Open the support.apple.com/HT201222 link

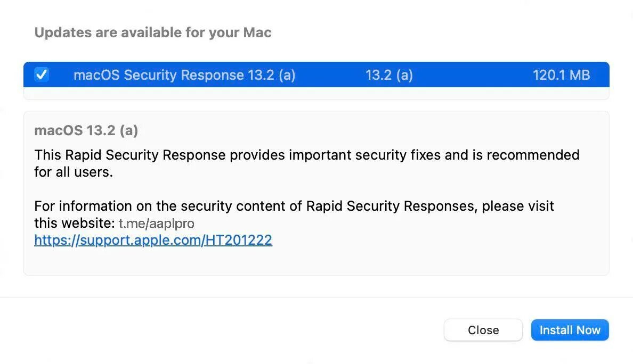pyautogui.click(x=153, y=240)
